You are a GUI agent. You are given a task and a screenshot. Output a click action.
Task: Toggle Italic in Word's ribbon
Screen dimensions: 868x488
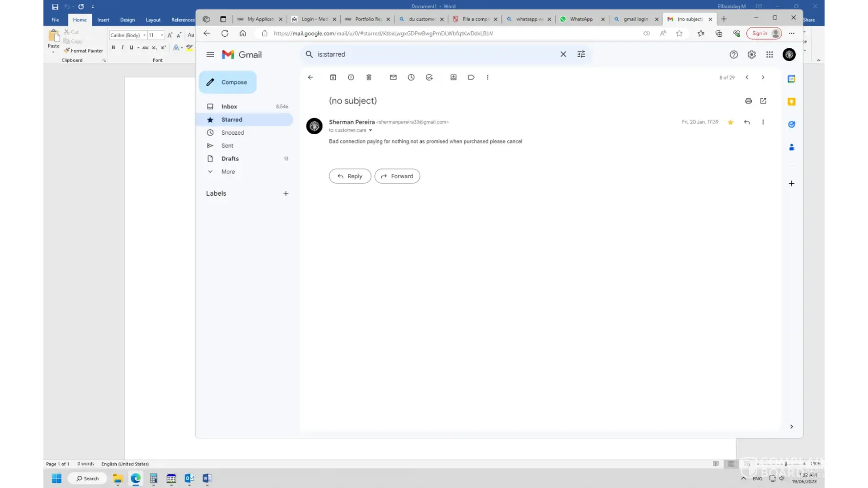pos(122,48)
